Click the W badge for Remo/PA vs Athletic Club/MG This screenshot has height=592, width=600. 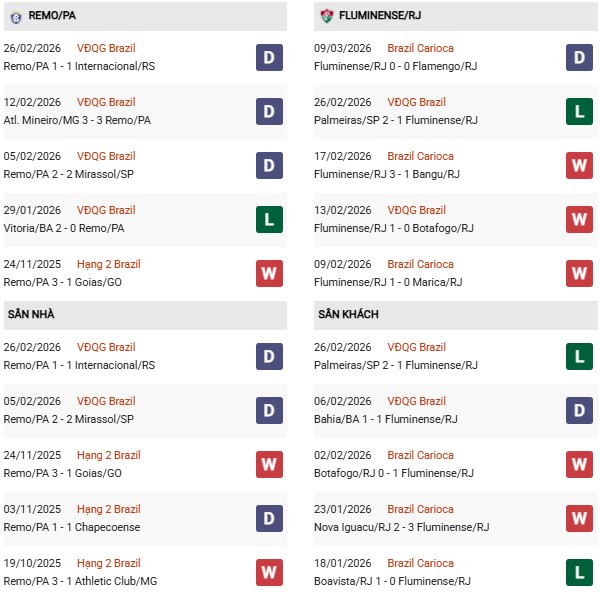tap(269, 572)
